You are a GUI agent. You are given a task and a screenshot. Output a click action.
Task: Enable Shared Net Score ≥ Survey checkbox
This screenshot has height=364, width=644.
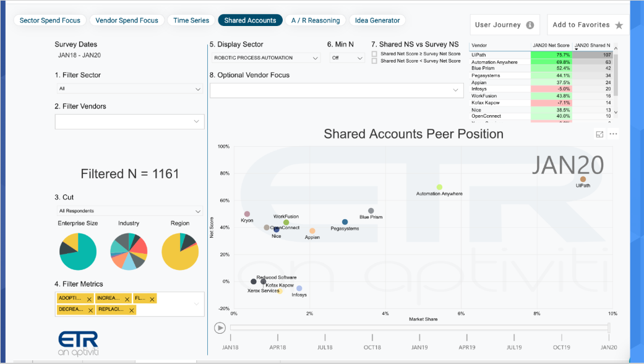pos(374,54)
